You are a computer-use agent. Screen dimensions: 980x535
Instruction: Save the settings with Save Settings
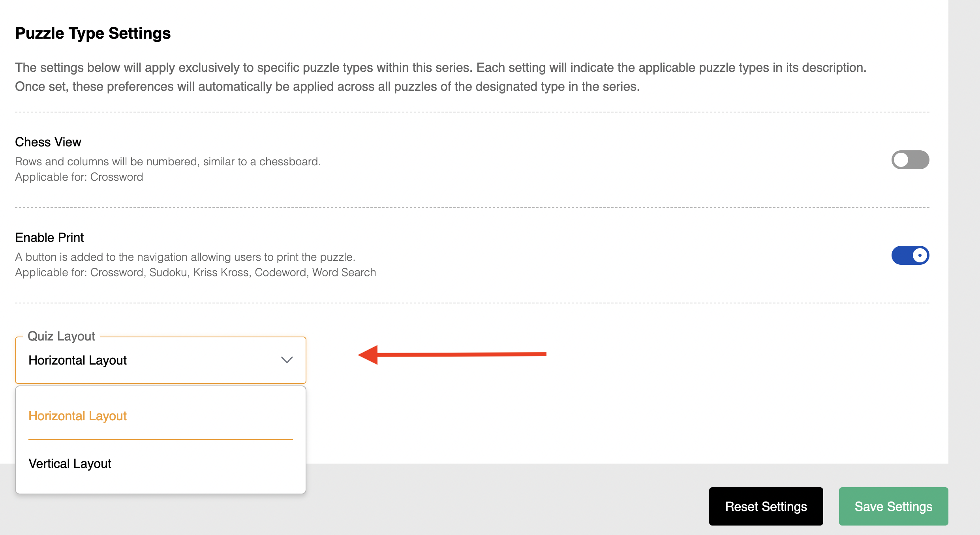coord(894,506)
